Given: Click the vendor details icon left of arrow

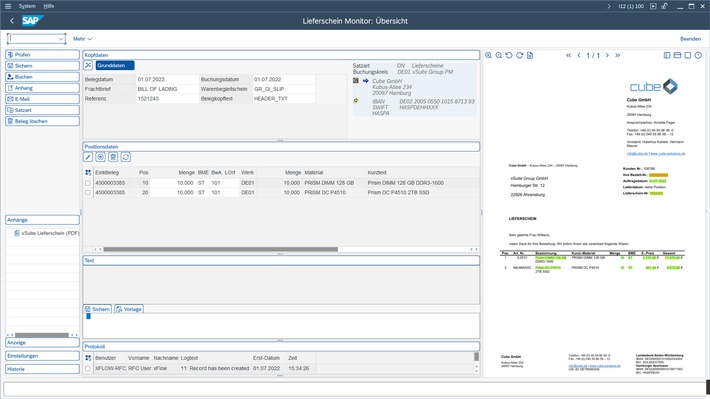Looking at the screenshot, I should coord(356,81).
